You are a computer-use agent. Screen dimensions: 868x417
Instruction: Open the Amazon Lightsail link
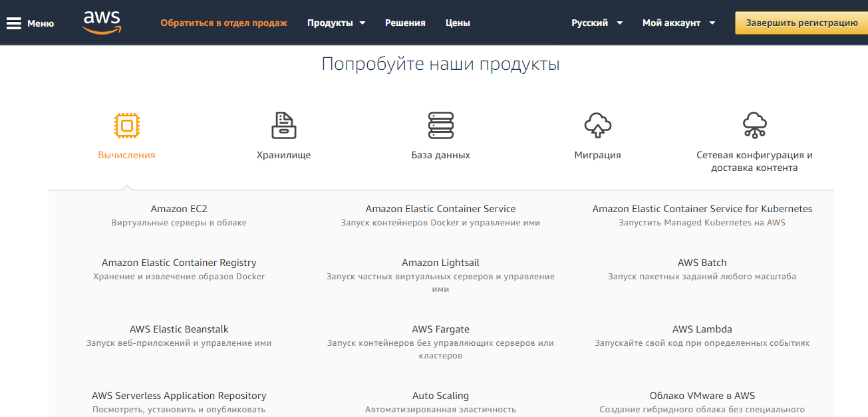[x=440, y=262]
